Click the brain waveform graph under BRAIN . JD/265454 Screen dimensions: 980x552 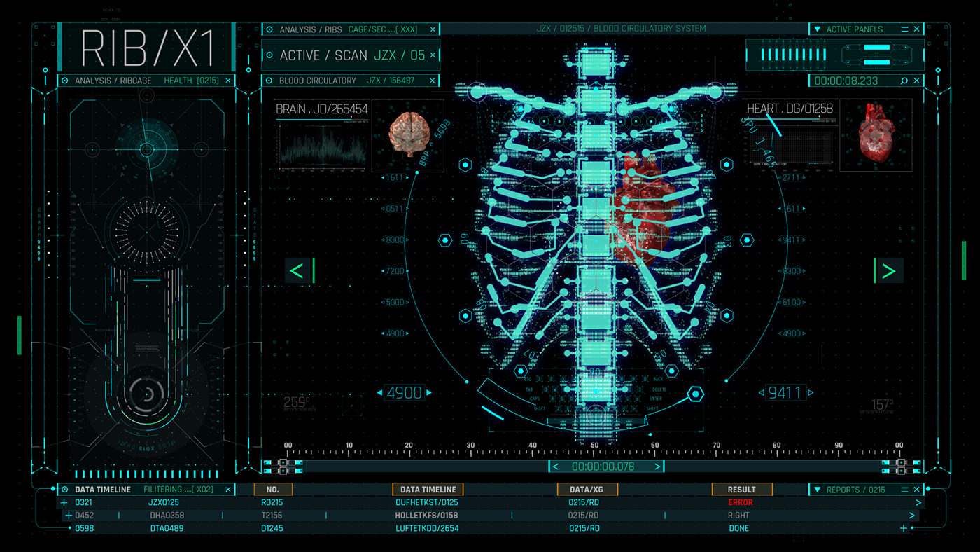[323, 146]
